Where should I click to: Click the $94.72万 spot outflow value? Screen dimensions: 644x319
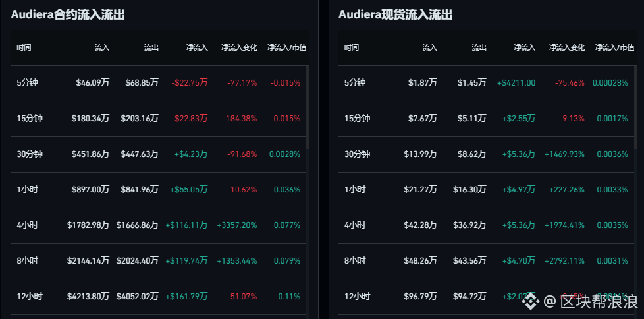(x=470, y=297)
